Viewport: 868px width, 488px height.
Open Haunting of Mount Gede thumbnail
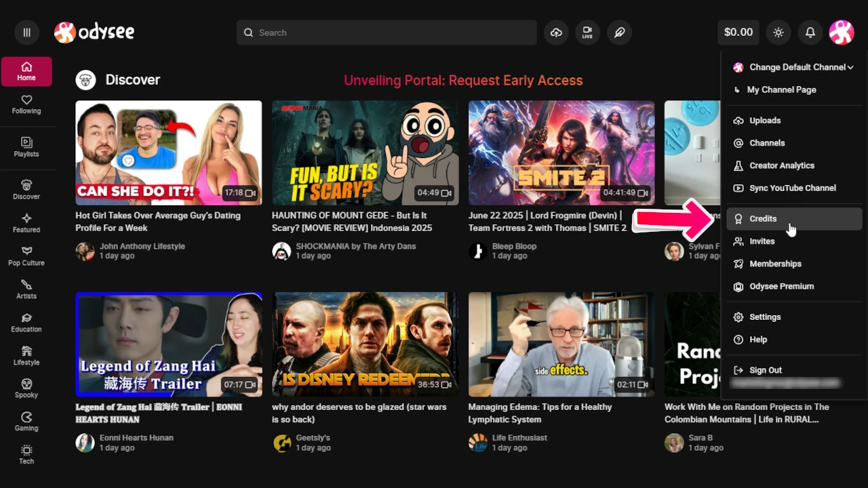365,153
